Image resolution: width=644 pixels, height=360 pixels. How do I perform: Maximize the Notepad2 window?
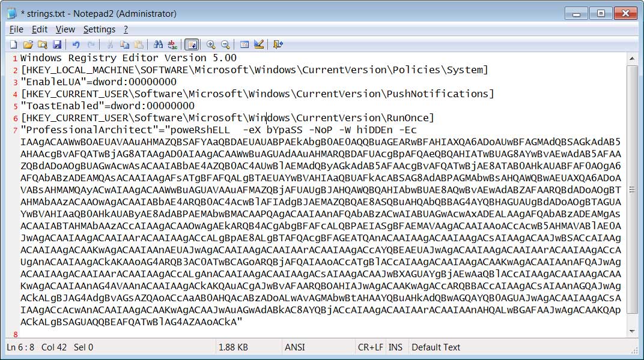[x=601, y=14]
